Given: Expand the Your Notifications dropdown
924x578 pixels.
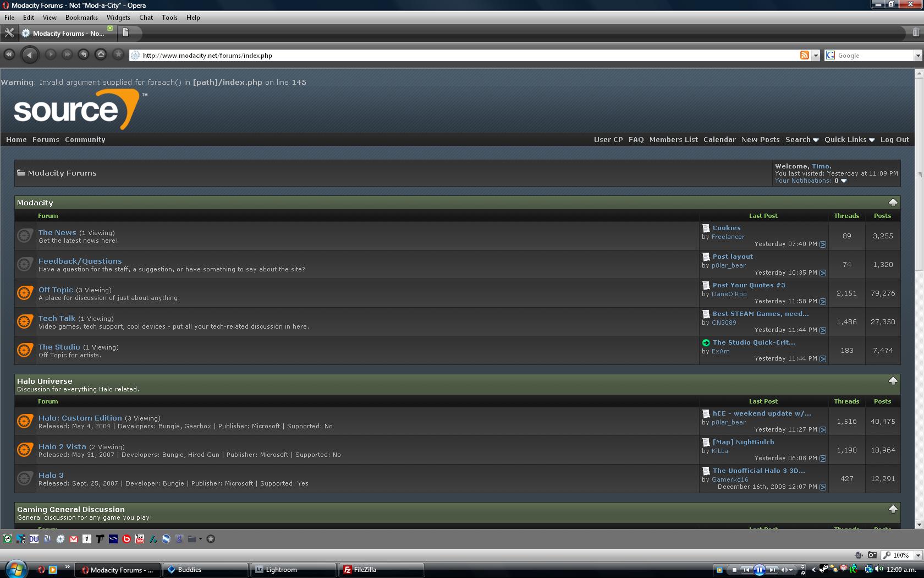Looking at the screenshot, I should (x=844, y=181).
